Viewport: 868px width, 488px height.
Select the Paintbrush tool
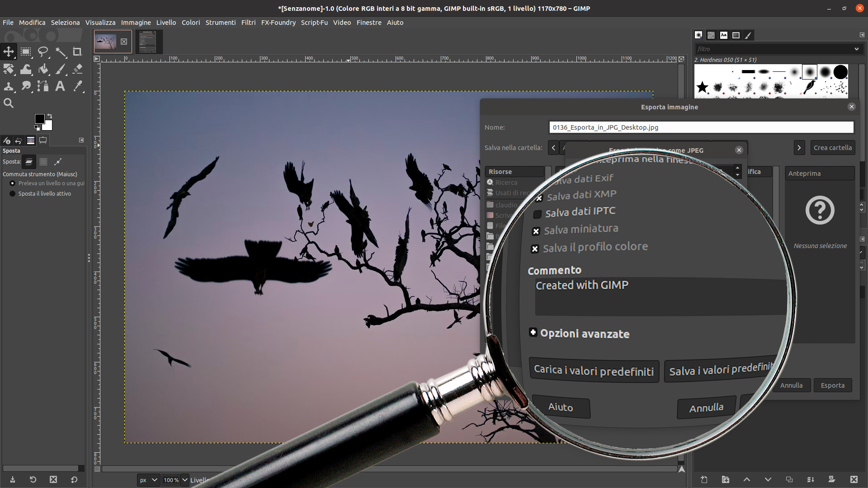(x=60, y=69)
